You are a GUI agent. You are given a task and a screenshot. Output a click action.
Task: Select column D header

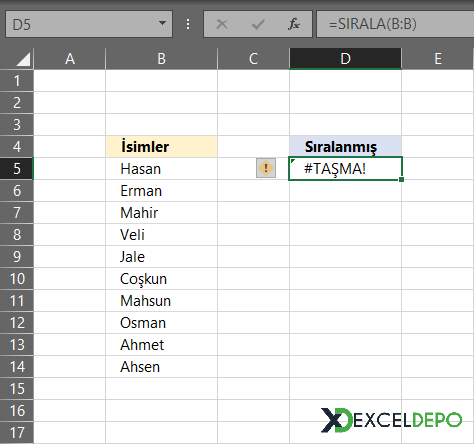(x=345, y=59)
